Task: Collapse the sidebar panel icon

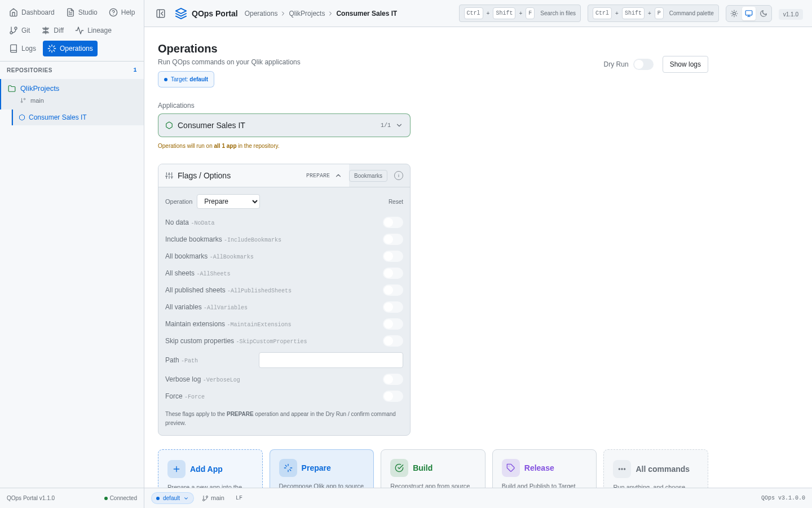Action: [161, 14]
